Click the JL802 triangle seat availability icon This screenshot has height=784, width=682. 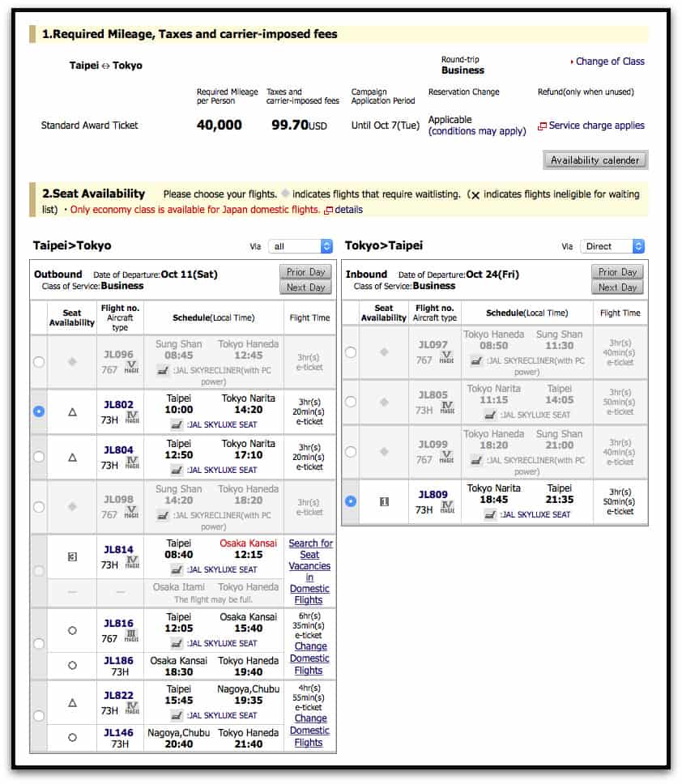point(73,412)
